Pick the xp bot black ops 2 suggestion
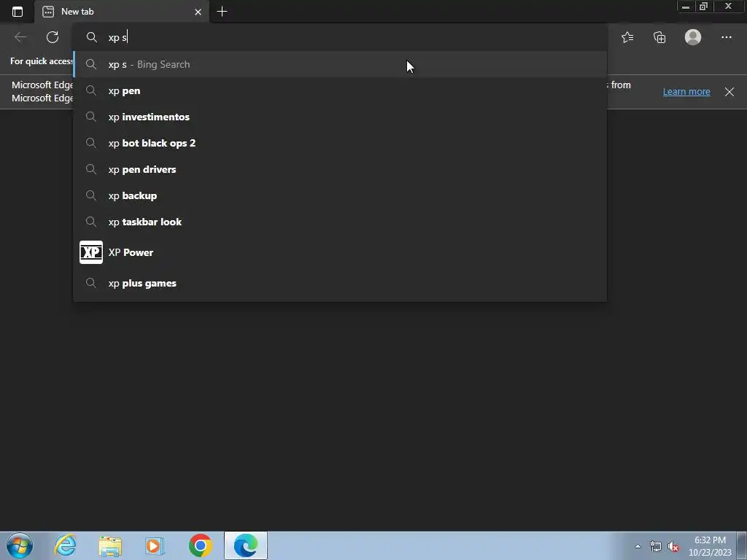 click(340, 143)
